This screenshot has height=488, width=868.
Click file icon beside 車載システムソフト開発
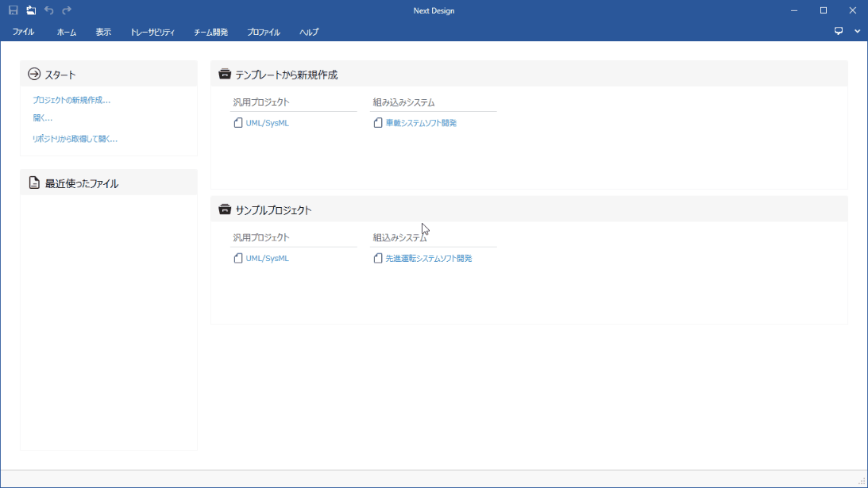pyautogui.click(x=377, y=123)
